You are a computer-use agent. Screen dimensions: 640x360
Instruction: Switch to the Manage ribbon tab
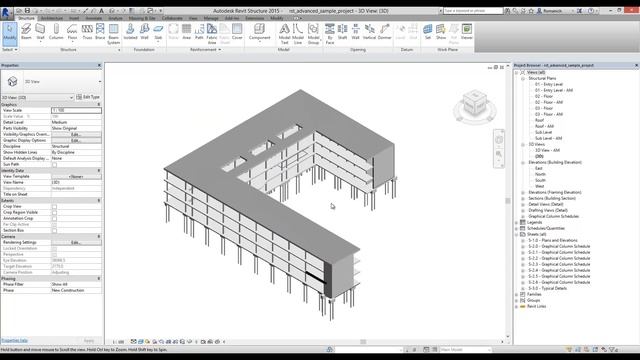coord(211,18)
